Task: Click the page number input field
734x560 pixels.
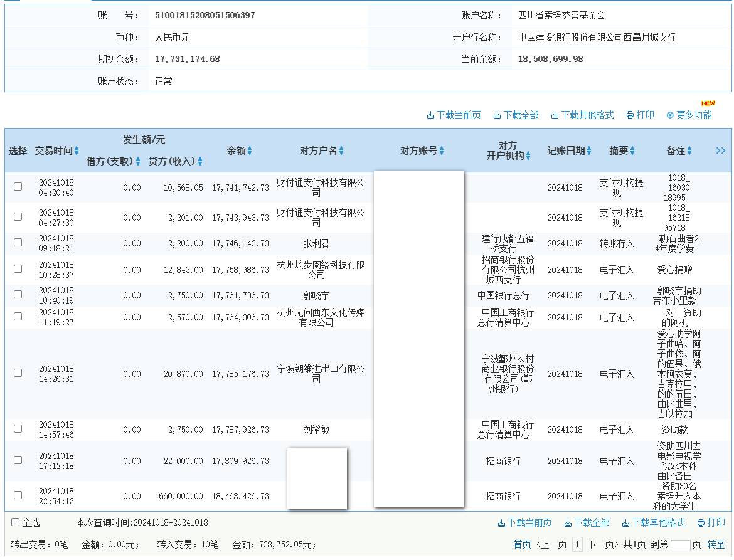Action: coord(679,544)
